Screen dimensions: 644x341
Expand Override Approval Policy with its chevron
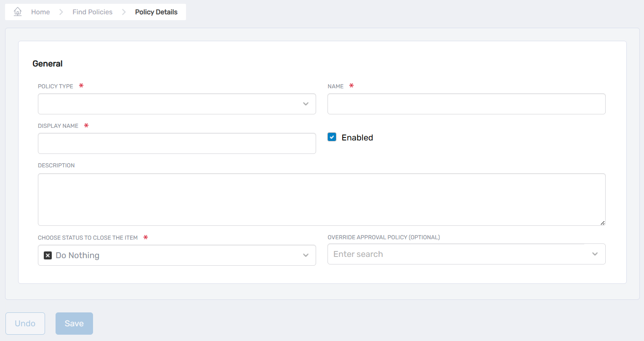pos(595,254)
